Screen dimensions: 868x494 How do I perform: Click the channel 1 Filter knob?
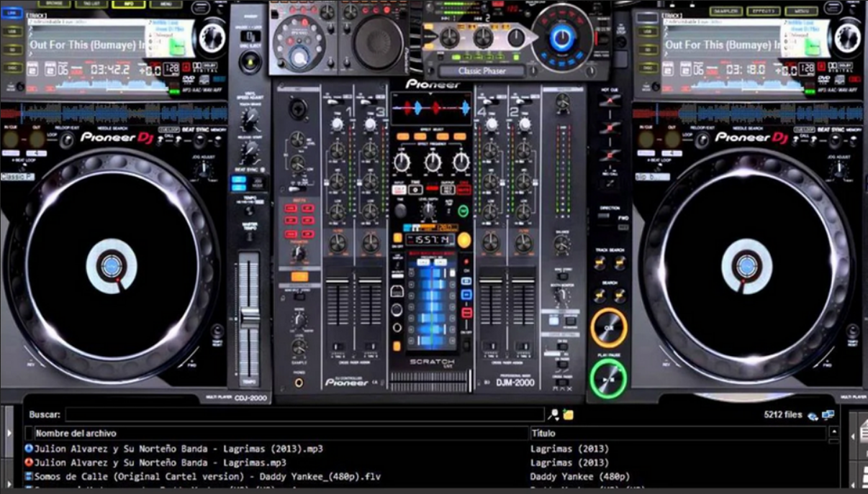click(337, 244)
